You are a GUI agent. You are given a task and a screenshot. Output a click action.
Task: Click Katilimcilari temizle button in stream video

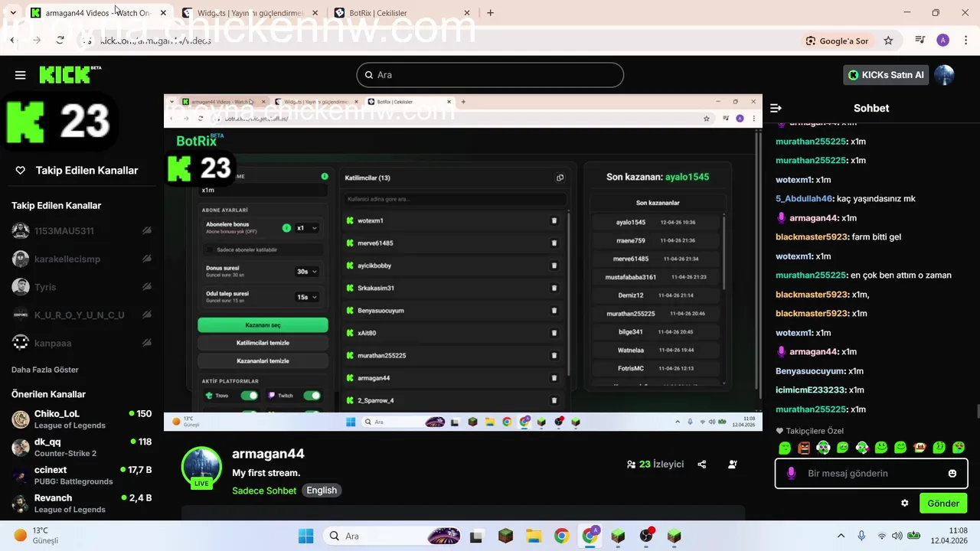tap(263, 343)
